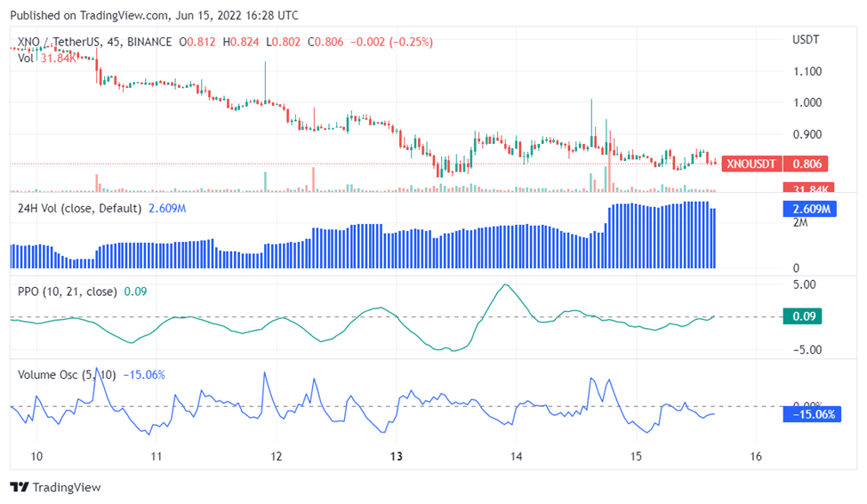Viewport: 867px width, 504px height.
Task: Click the 16 date on time axis
Action: point(755,457)
